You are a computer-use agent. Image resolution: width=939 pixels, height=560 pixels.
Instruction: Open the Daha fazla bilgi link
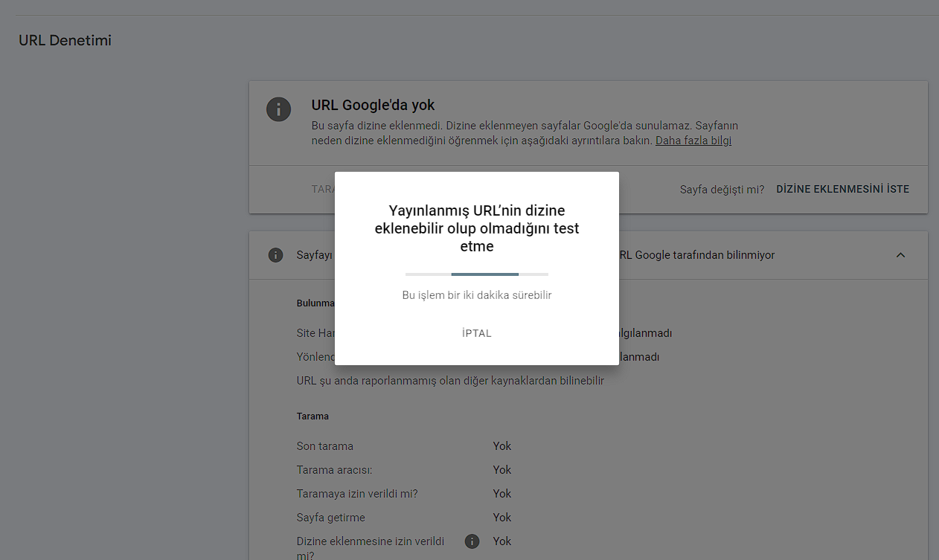693,141
